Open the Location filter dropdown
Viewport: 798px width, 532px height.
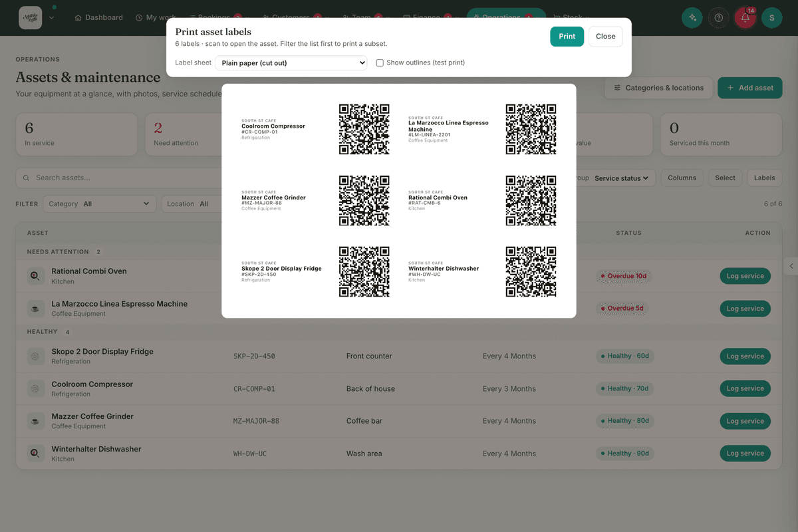pyautogui.click(x=192, y=204)
